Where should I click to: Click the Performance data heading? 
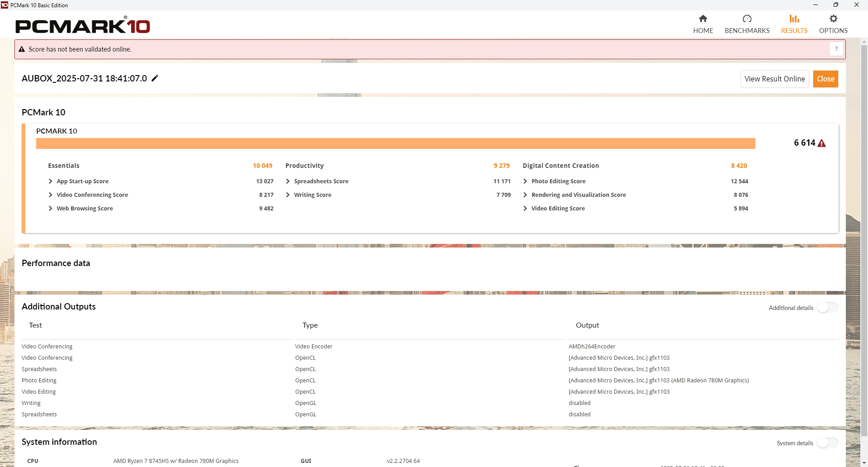[56, 263]
